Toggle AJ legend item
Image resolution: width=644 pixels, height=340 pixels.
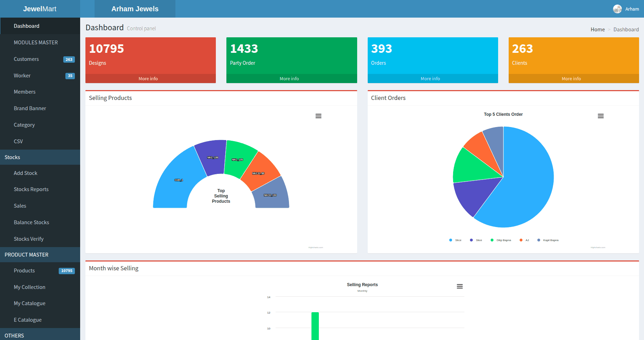(524, 240)
